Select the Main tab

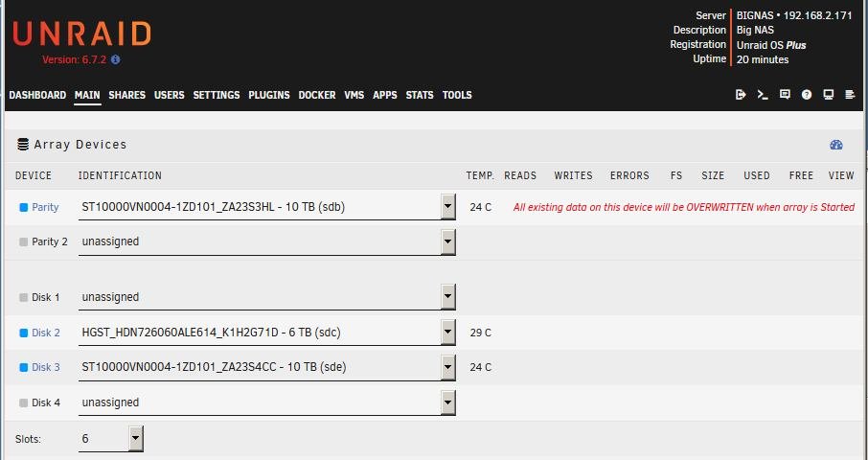click(87, 95)
